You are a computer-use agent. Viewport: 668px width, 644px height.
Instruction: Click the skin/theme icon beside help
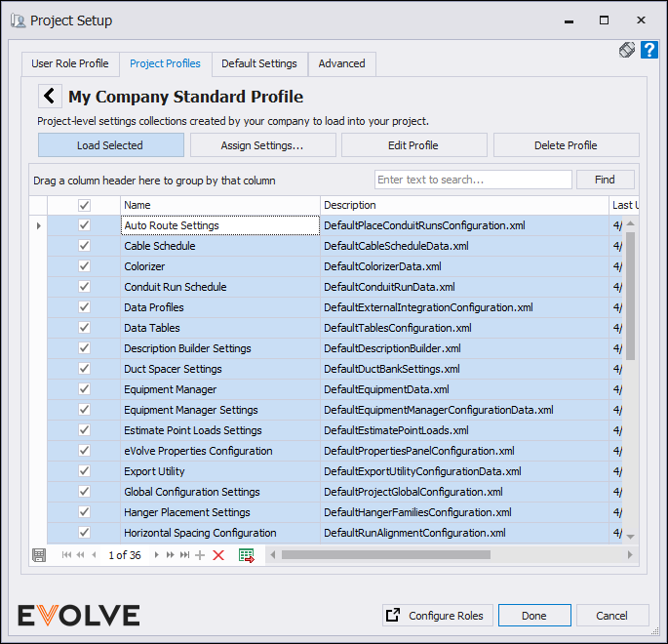pos(627,51)
